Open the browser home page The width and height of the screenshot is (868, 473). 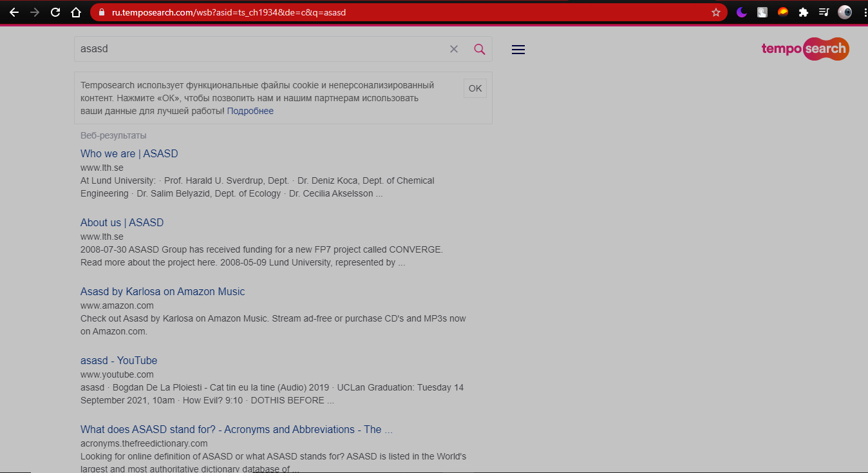(76, 12)
